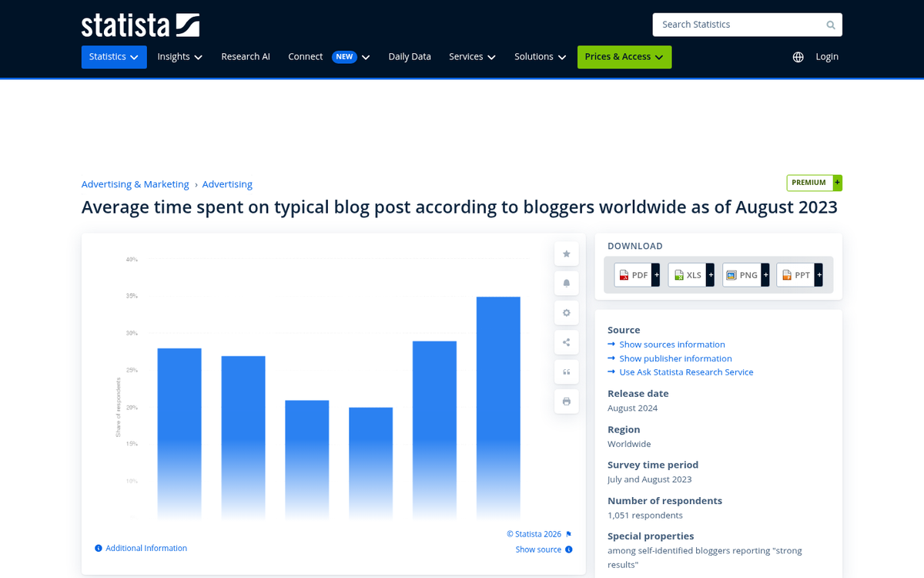The width and height of the screenshot is (924, 578).
Task: Open the Insights dropdown menu
Action: 179,56
